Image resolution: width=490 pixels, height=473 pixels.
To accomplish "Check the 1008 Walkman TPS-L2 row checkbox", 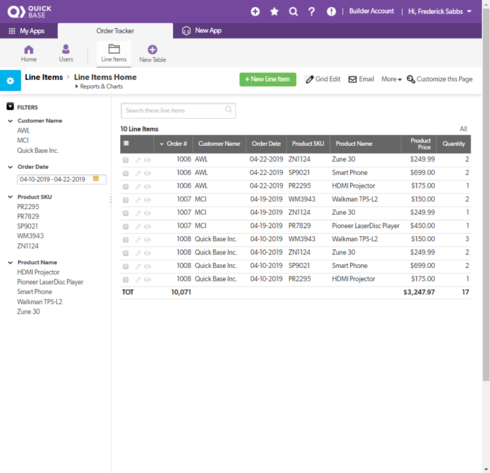I will coord(126,240).
